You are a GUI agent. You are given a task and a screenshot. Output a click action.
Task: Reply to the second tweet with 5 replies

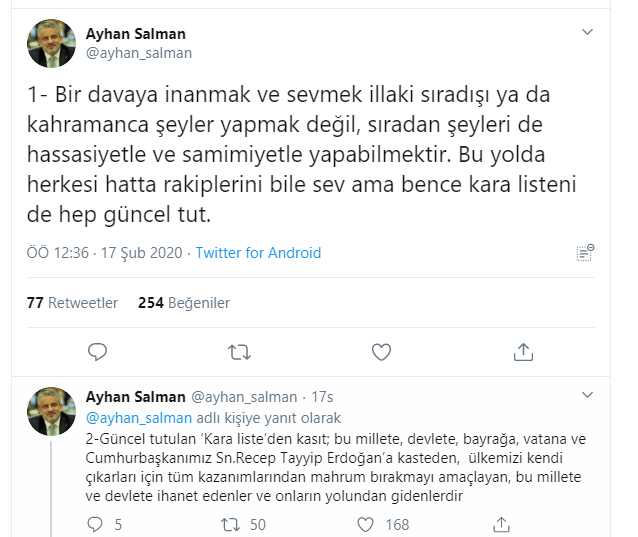point(97,524)
